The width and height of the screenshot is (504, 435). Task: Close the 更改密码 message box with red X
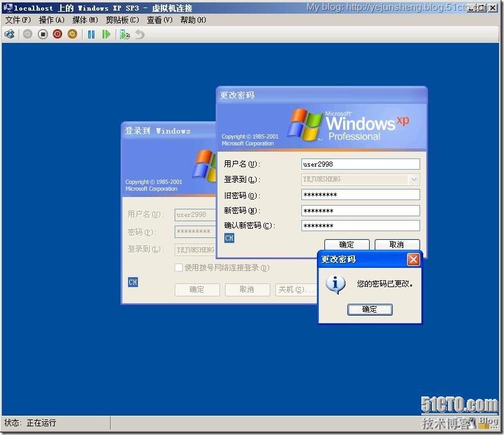(x=413, y=259)
